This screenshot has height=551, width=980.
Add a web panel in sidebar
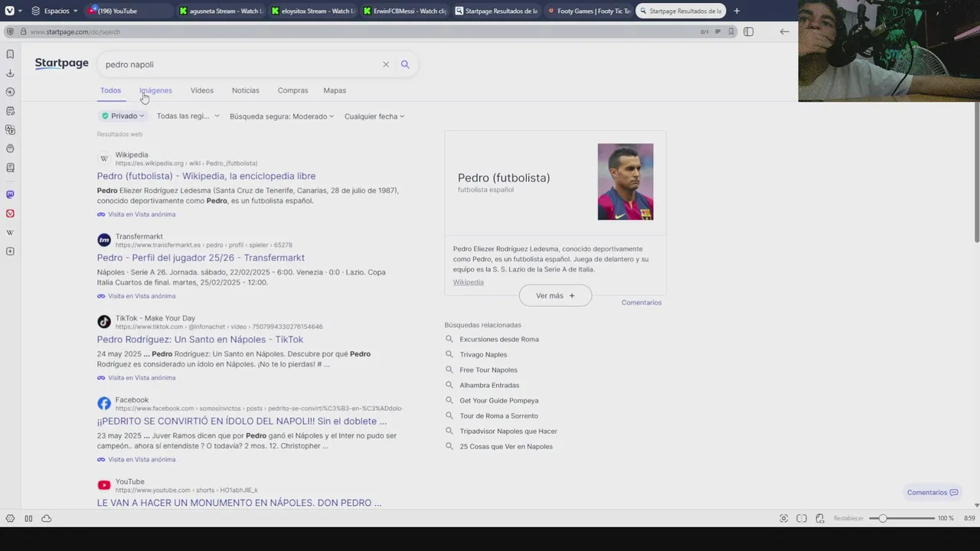(10, 251)
